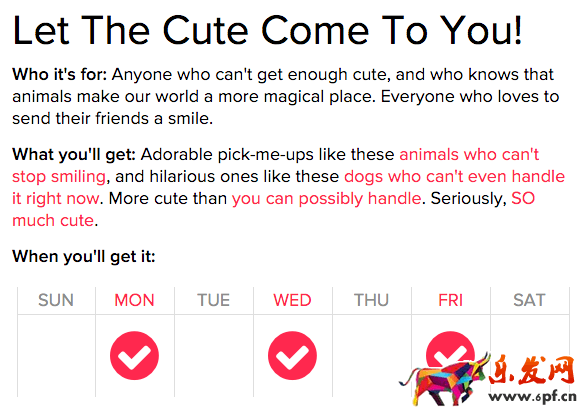Follow 'you can possibly handle' link
Image resolution: width=587 pixels, height=417 pixels.
[x=326, y=199]
